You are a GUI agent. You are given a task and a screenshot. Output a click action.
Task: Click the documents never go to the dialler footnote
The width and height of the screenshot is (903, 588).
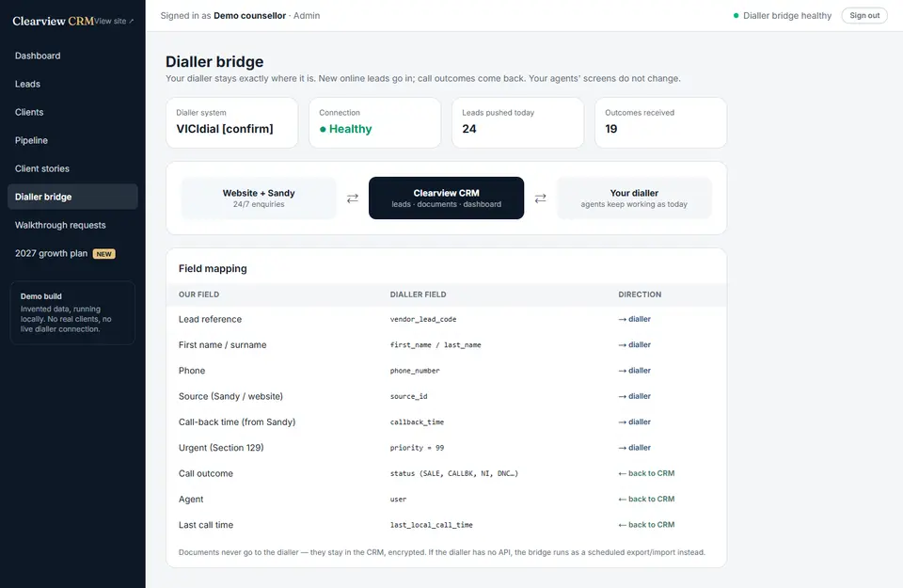pyautogui.click(x=442, y=552)
